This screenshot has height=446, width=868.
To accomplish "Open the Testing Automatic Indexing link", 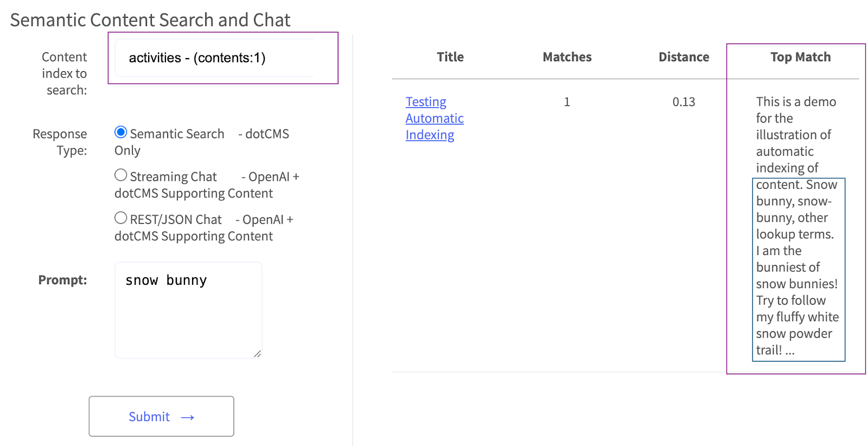I will coord(434,118).
